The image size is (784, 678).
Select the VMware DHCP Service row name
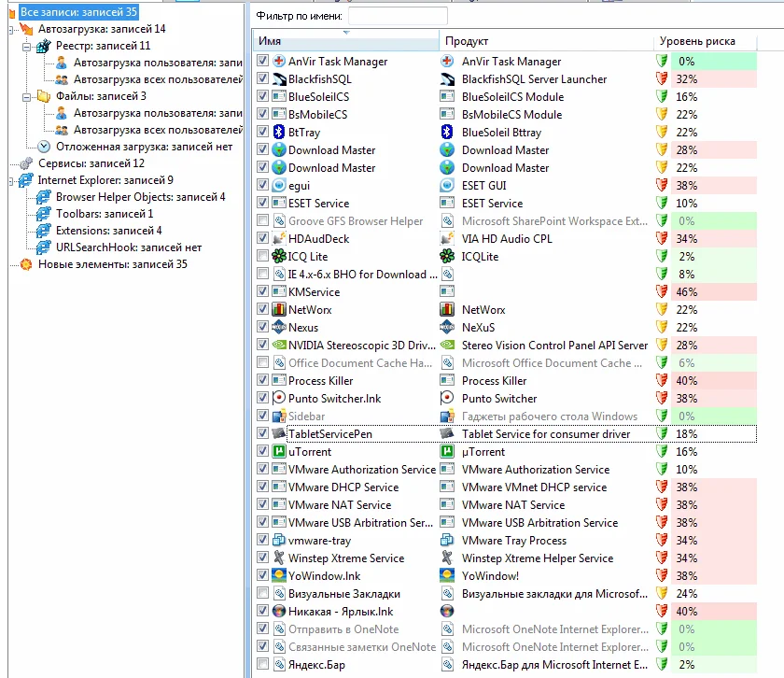point(343,487)
